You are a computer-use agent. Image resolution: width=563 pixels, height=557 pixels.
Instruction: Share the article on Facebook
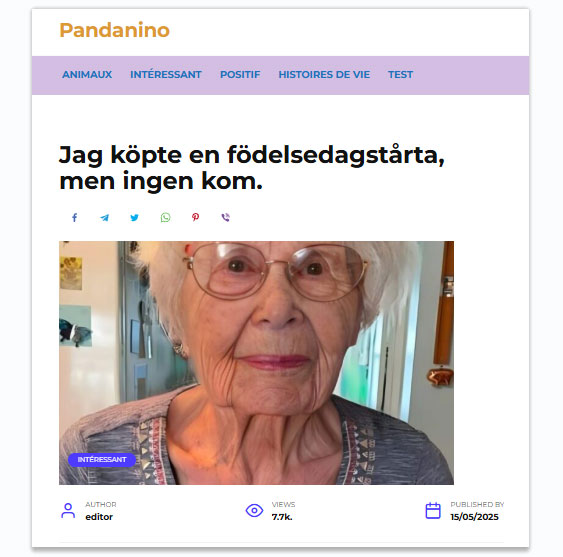coord(74,218)
